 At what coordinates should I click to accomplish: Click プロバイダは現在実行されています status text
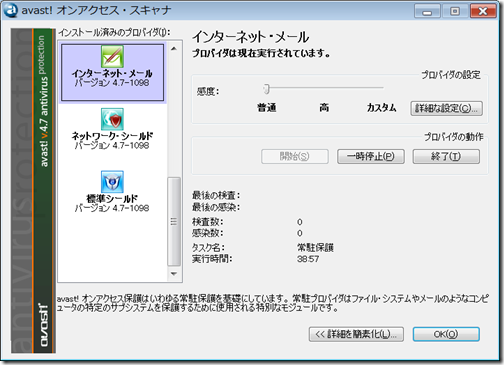261,53
